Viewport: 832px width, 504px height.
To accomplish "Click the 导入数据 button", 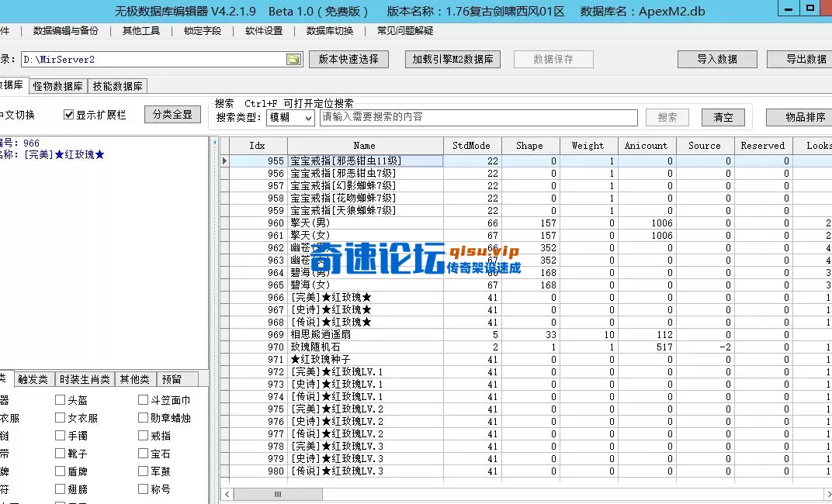I will 717,58.
